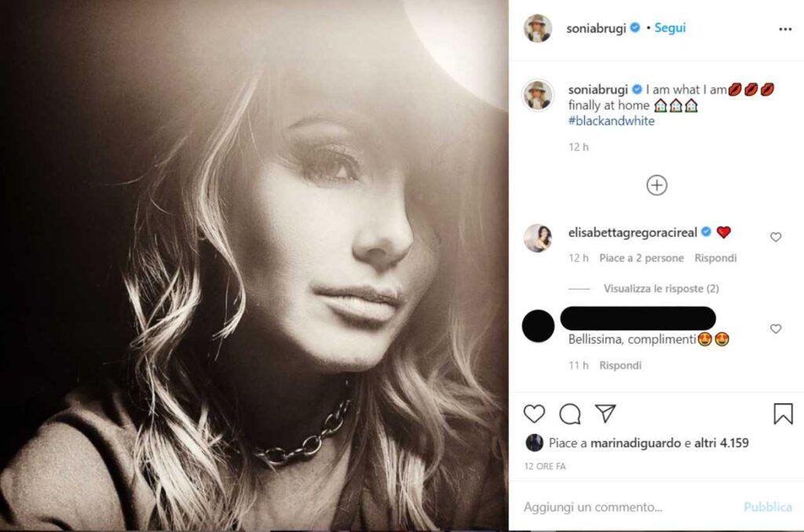This screenshot has width=804, height=532.
Task: Open the three-dot more options menu
Action: [x=785, y=29]
